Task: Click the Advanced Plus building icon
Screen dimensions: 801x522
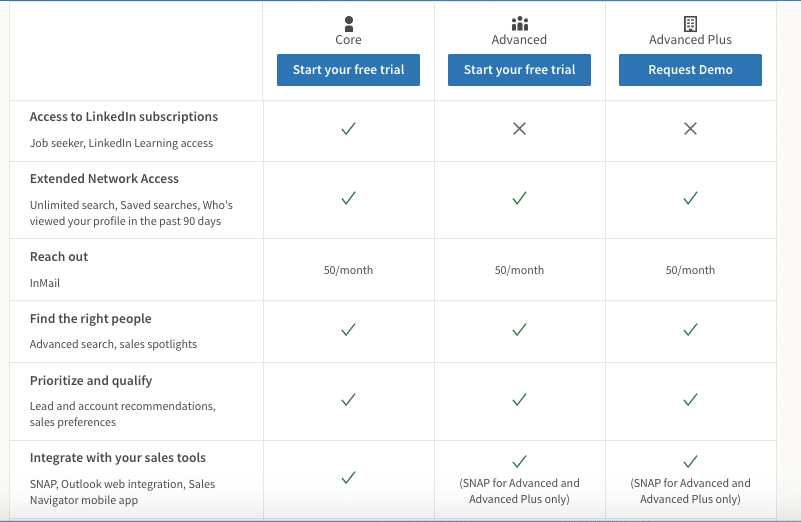Action: (x=690, y=23)
